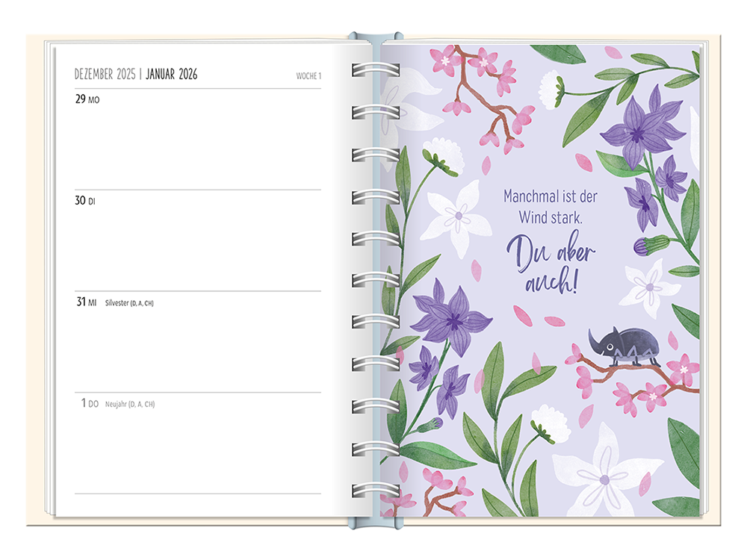Click the 'Du aber auch!' script text

click(551, 262)
